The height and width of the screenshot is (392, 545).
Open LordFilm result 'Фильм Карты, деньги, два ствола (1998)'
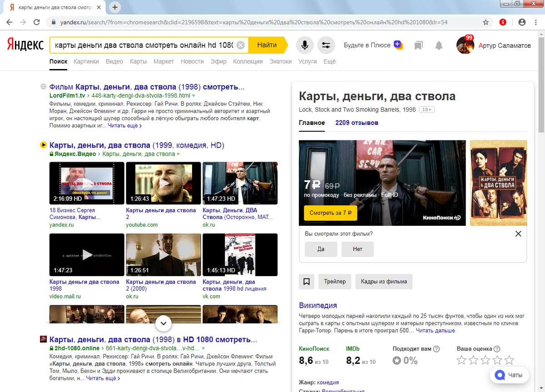[x=147, y=87]
